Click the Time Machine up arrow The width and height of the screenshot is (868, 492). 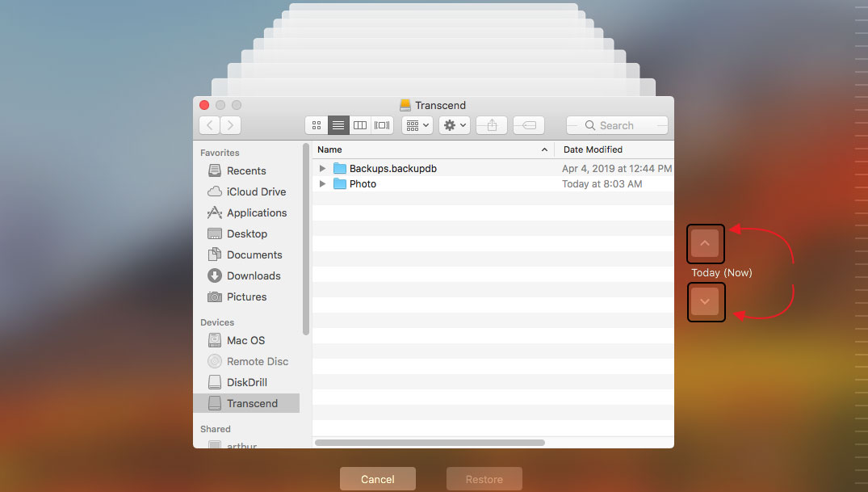click(x=705, y=243)
